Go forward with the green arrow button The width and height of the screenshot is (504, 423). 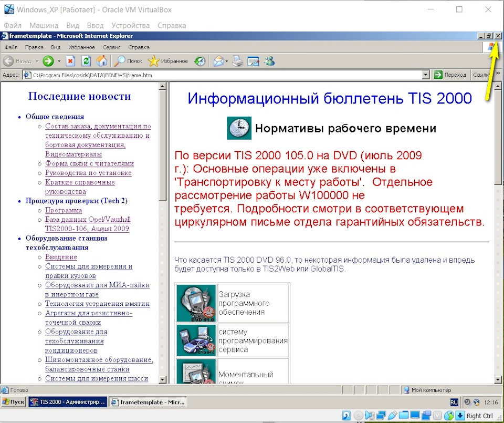pyautogui.click(x=48, y=61)
